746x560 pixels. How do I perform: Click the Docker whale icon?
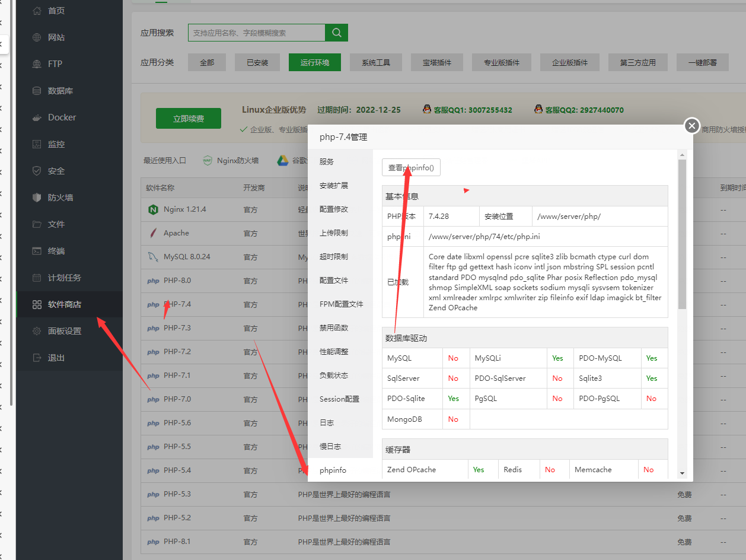coord(37,117)
